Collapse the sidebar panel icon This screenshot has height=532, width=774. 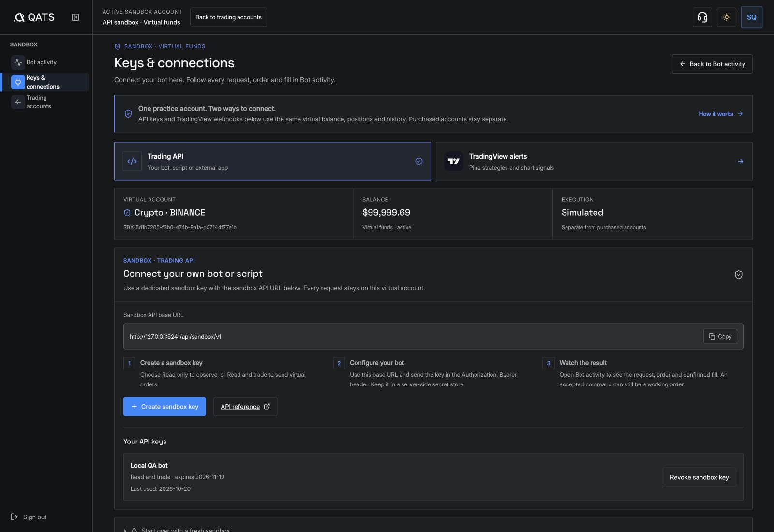pyautogui.click(x=75, y=17)
